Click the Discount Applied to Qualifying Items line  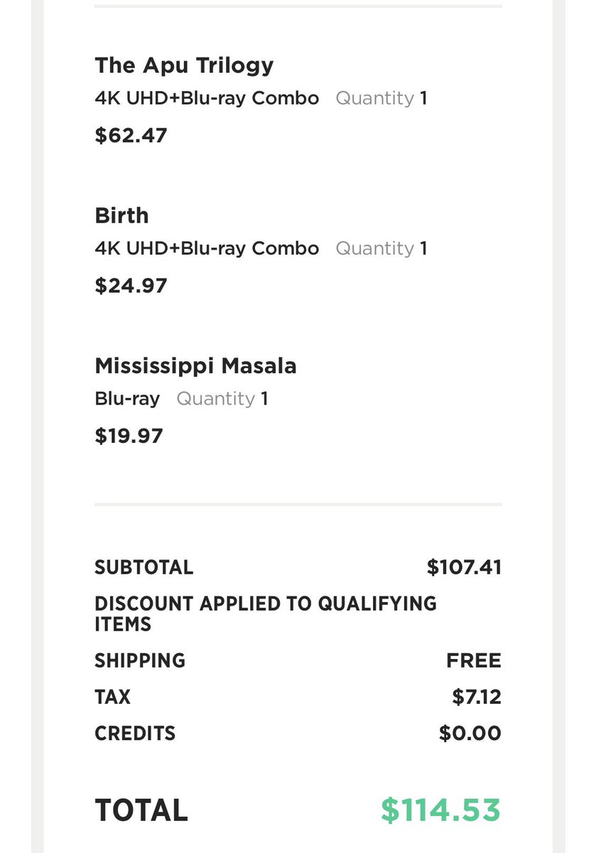pyautogui.click(x=265, y=613)
